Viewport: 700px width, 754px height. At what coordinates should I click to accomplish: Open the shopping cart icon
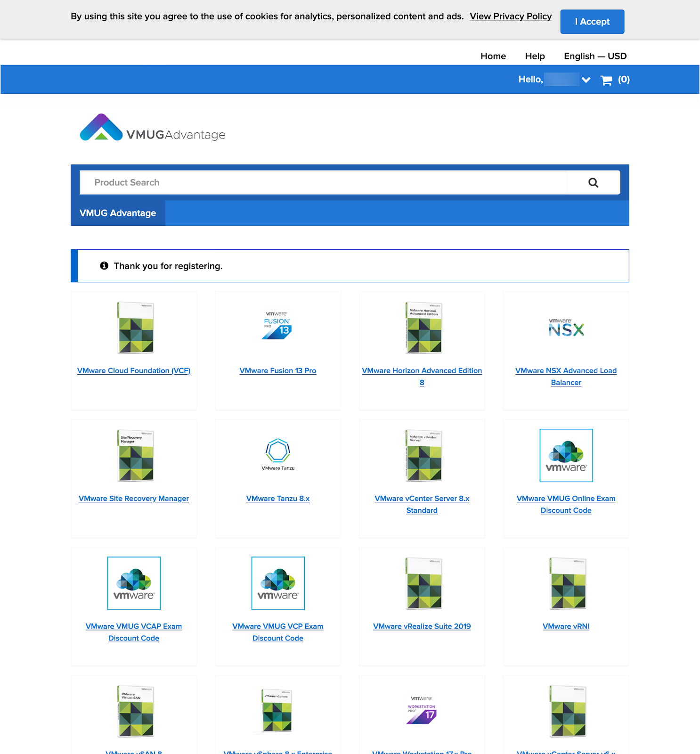[x=606, y=80]
